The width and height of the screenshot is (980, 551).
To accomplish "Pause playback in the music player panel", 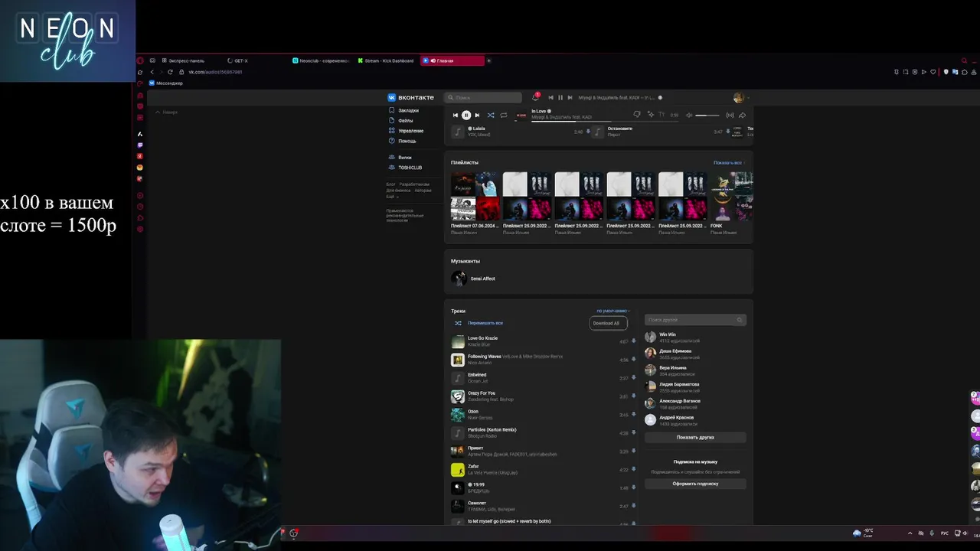I will tap(465, 116).
